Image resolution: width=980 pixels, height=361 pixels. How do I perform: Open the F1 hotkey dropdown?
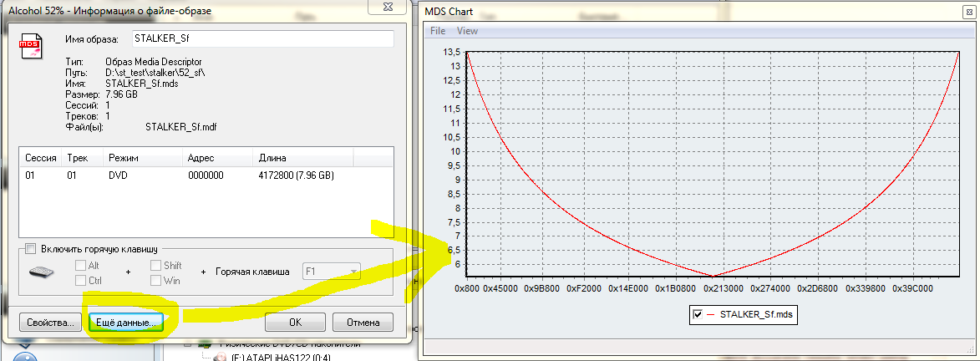[332, 272]
